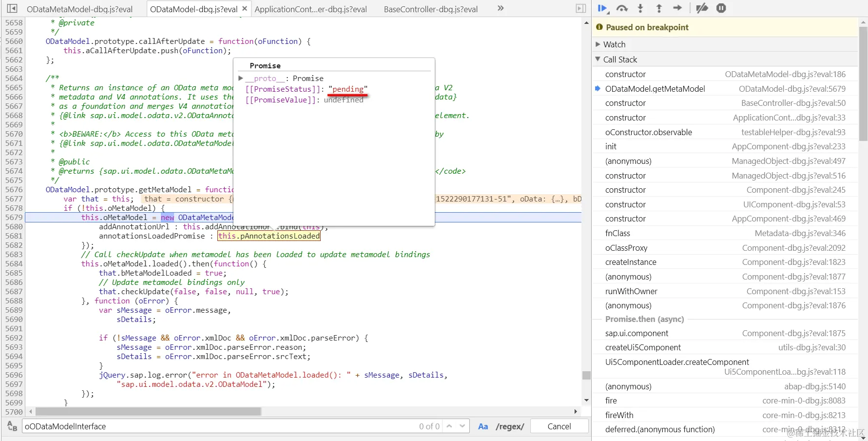The image size is (868, 441).
Task: Click the code editor scroll-down arrow
Action: (586, 401)
